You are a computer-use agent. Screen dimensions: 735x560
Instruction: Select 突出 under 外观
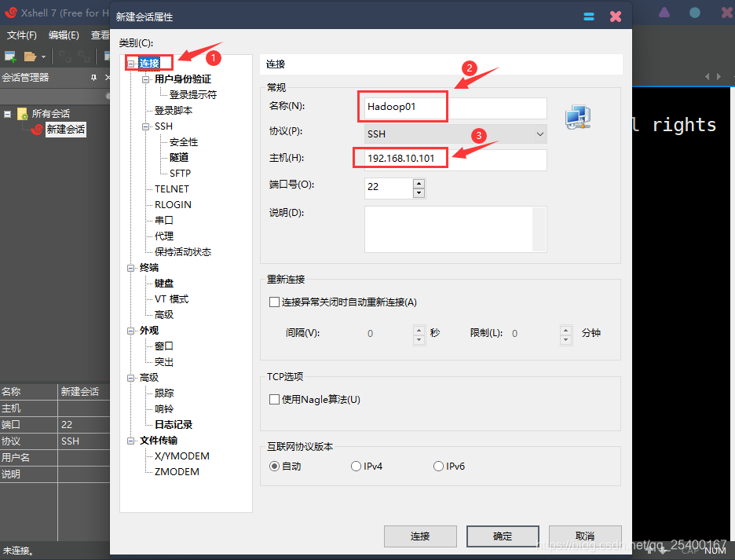coord(164,362)
